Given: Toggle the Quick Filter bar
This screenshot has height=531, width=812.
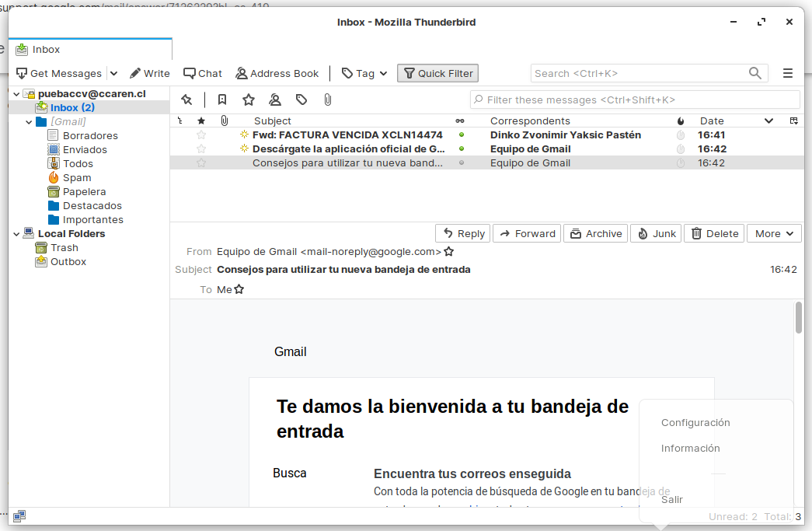Looking at the screenshot, I should click(x=437, y=74).
